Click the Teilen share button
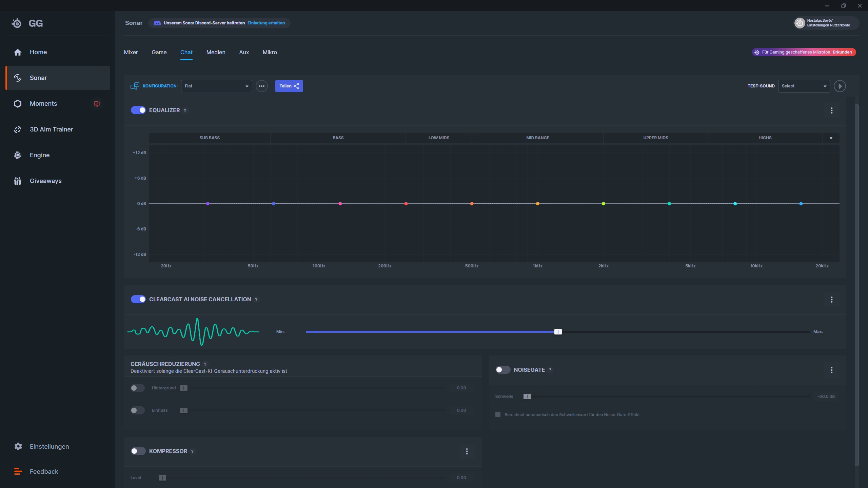 [289, 86]
